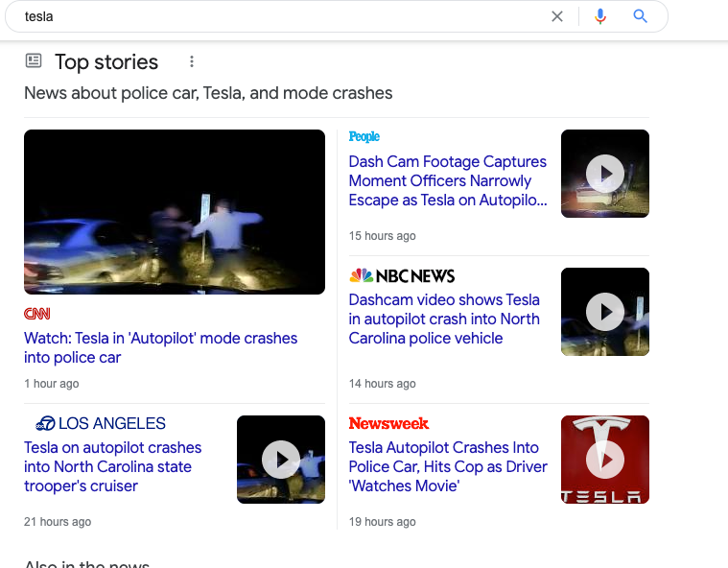Click the blue magnifier search icon
The width and height of the screenshot is (728, 568).
[x=640, y=16]
